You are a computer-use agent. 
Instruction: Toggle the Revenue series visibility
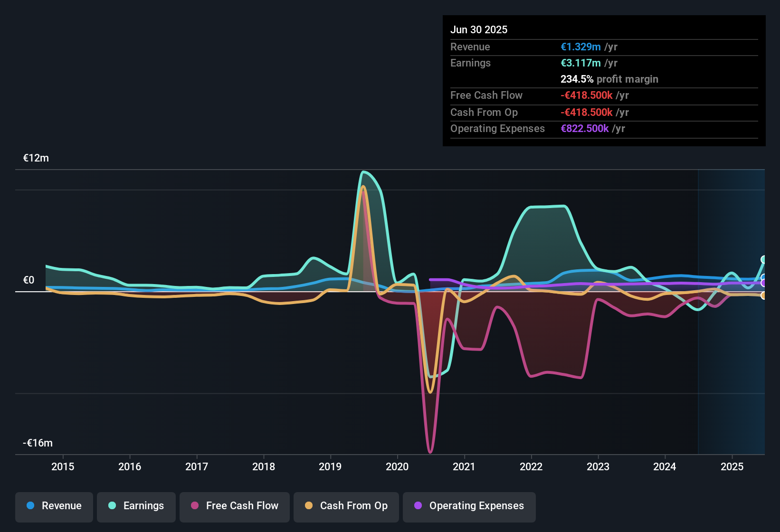(54, 506)
